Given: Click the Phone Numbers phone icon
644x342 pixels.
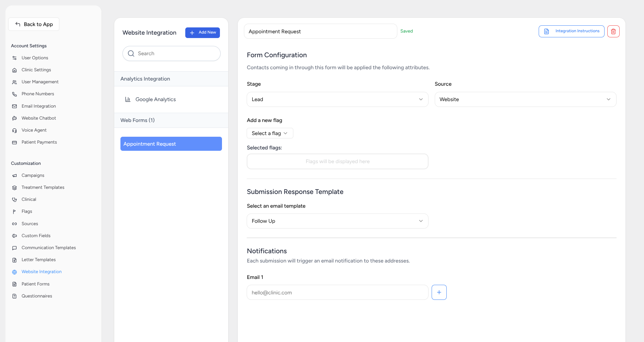Looking at the screenshot, I should 14,94.
